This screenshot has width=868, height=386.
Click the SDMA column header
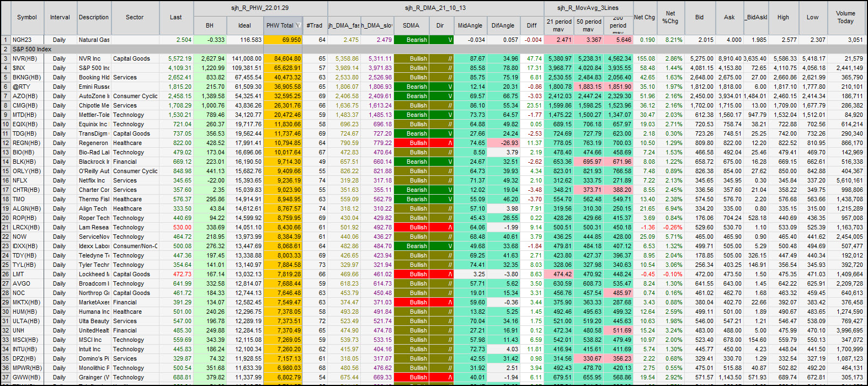[x=411, y=25]
